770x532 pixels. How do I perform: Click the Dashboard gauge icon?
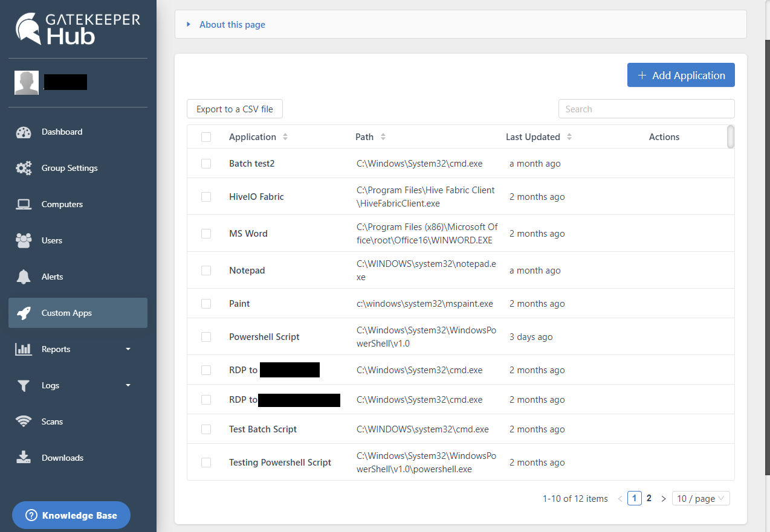pyautogui.click(x=24, y=132)
